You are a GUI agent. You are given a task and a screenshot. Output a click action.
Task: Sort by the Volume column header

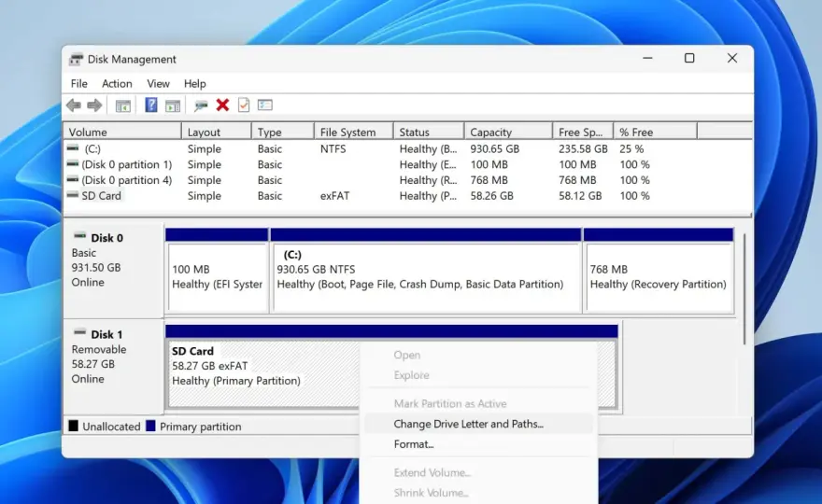click(x=122, y=132)
